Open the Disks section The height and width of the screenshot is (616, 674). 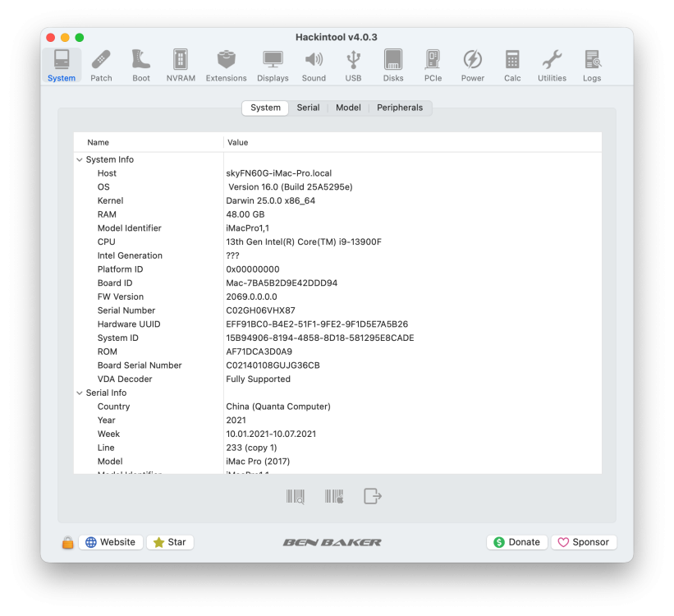click(393, 66)
